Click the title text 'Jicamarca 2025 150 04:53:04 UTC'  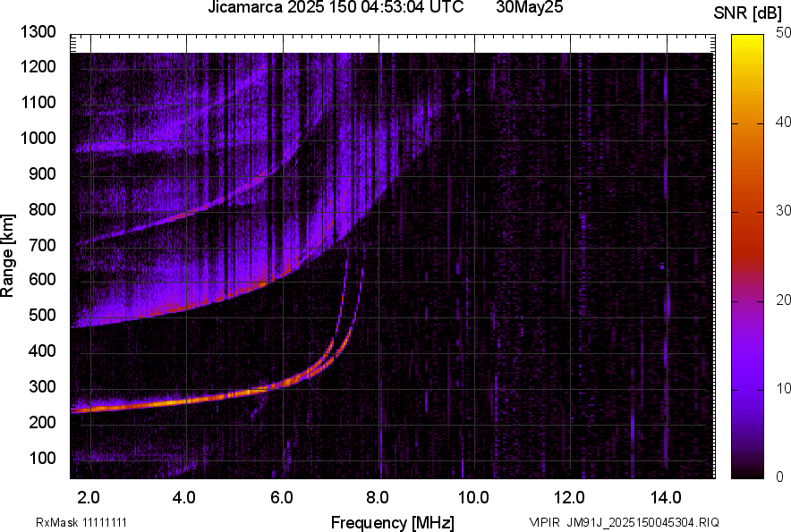point(336,7)
